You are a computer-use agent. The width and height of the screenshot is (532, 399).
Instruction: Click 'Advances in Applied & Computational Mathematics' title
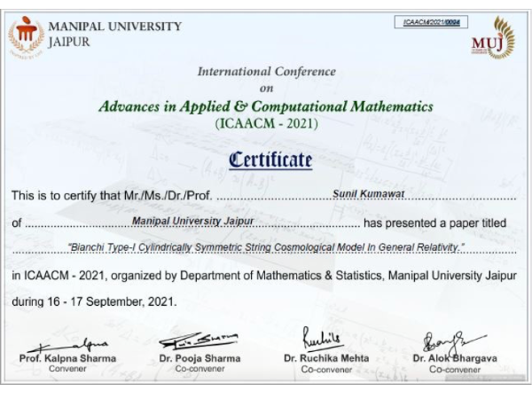266,106
